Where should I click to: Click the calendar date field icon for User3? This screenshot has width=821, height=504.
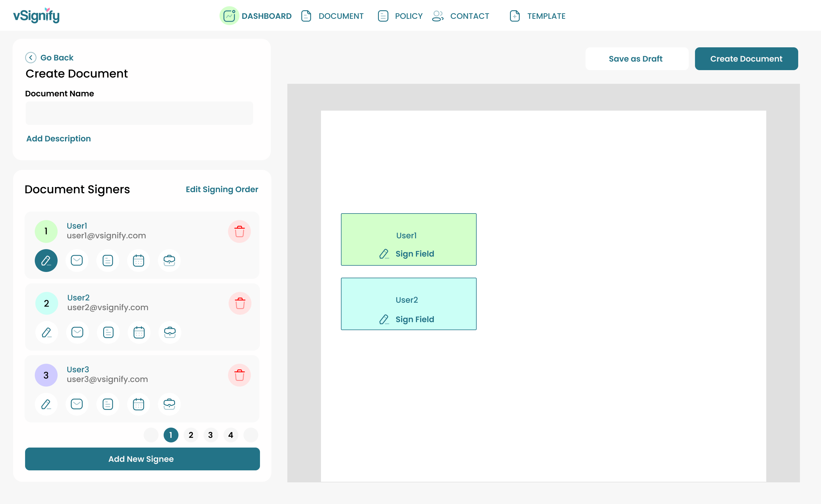pyautogui.click(x=138, y=404)
